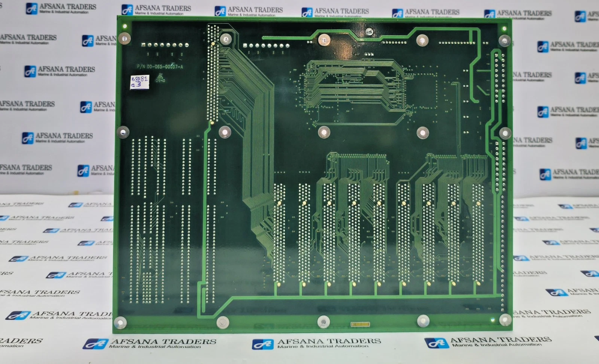The height and width of the screenshot is (364, 599).
Task: Click the circled A marker on the board
Action: (x=226, y=39)
